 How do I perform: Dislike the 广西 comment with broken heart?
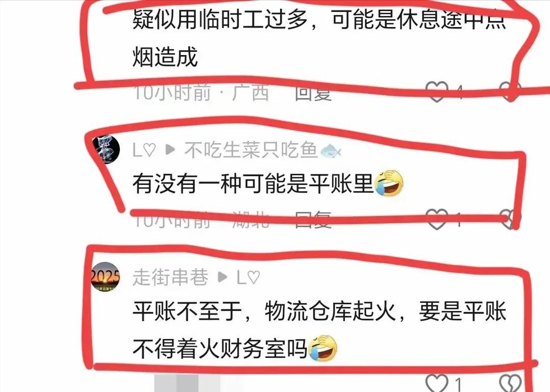pyautogui.click(x=510, y=91)
